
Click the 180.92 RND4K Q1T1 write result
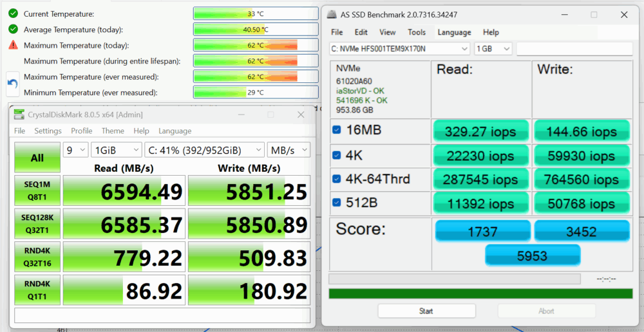coord(249,291)
